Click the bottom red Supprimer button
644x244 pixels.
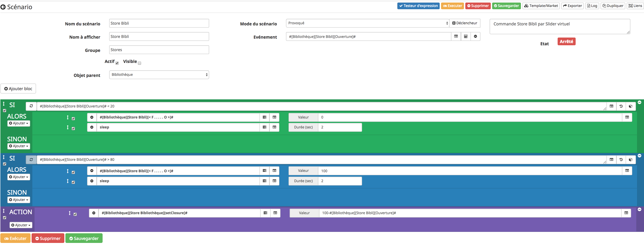(x=48, y=238)
